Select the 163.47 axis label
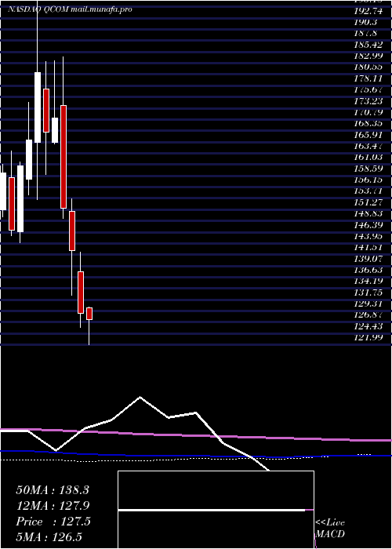This screenshot has height=549, width=392. click(x=368, y=146)
